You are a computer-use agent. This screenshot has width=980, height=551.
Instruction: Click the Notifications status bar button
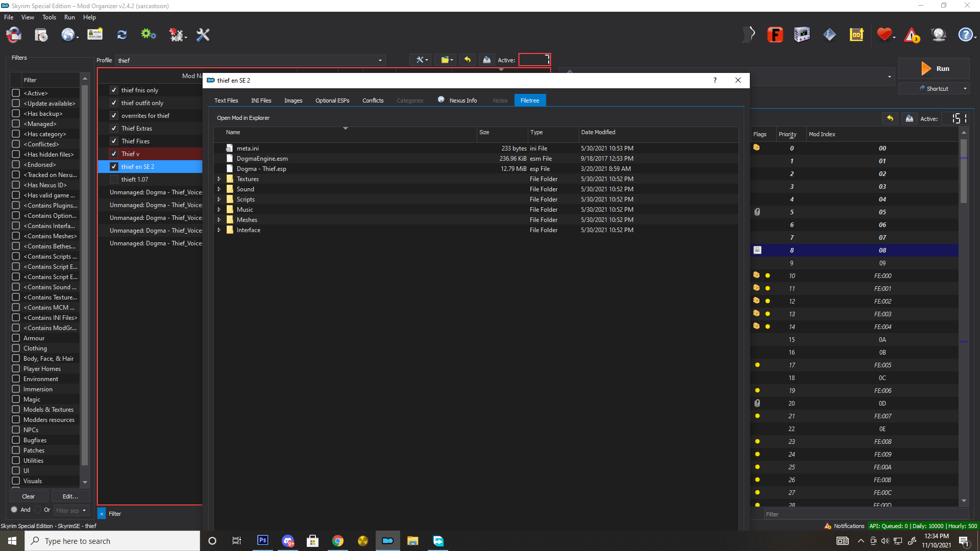point(844,526)
